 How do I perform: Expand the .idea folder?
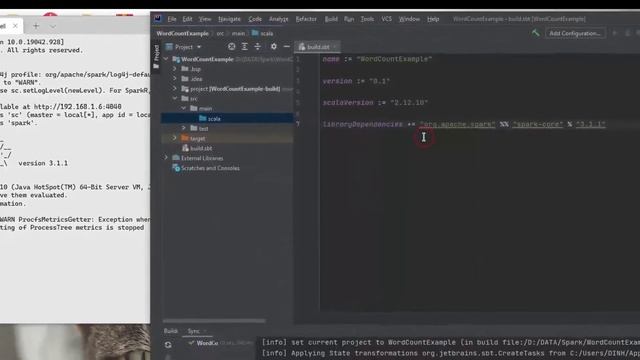pos(175,79)
